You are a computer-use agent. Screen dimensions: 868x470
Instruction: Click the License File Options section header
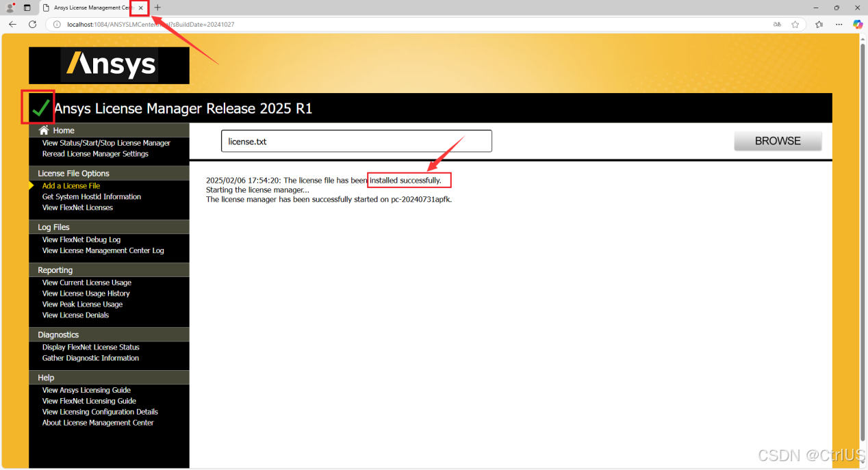[x=109, y=173]
